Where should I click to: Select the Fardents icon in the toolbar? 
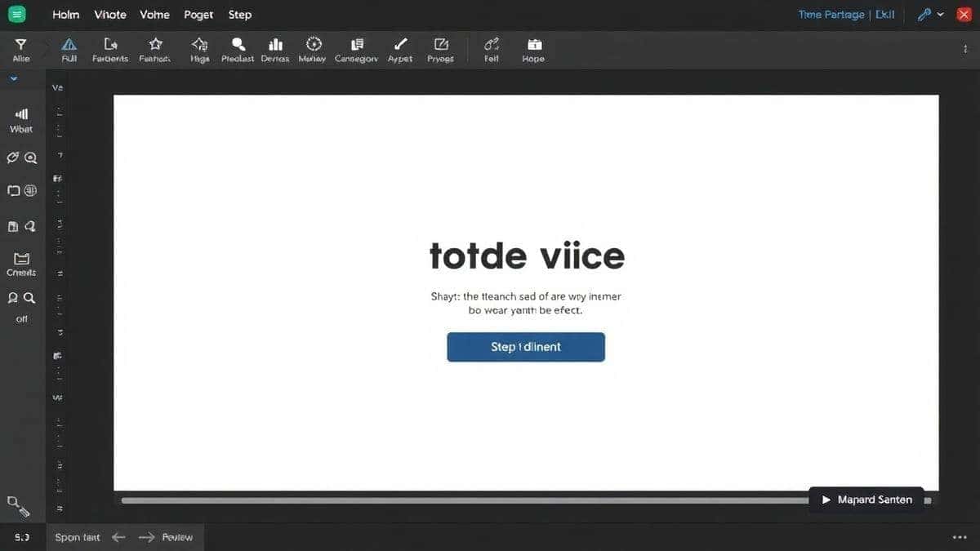[109, 47]
